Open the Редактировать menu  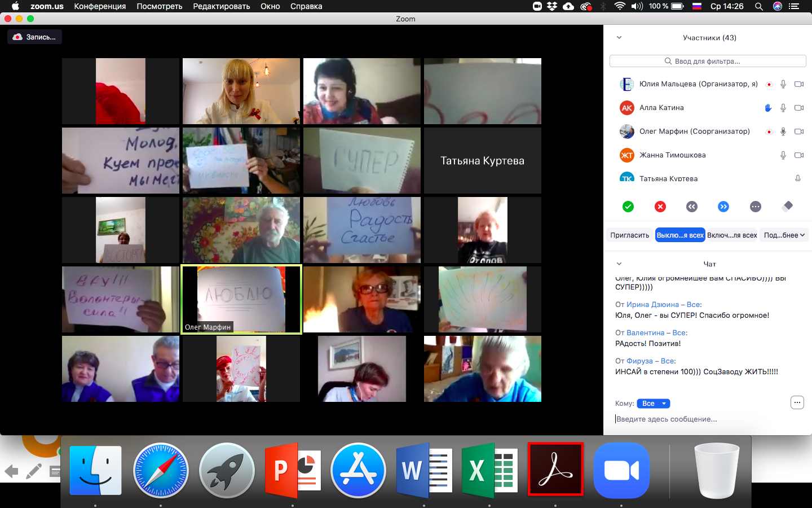(222, 6)
